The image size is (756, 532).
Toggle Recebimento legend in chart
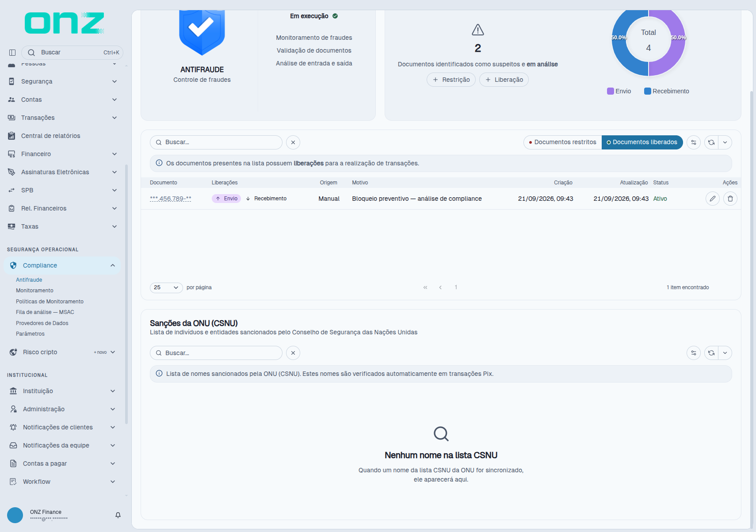point(667,91)
